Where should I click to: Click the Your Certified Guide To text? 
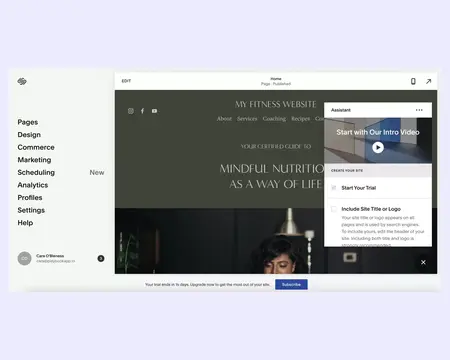point(276,146)
